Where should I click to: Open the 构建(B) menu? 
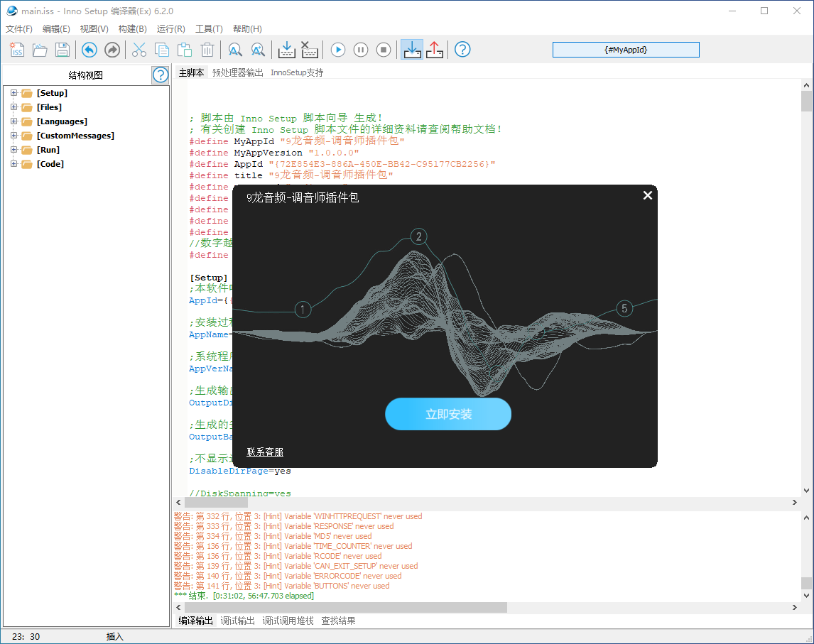coord(132,29)
